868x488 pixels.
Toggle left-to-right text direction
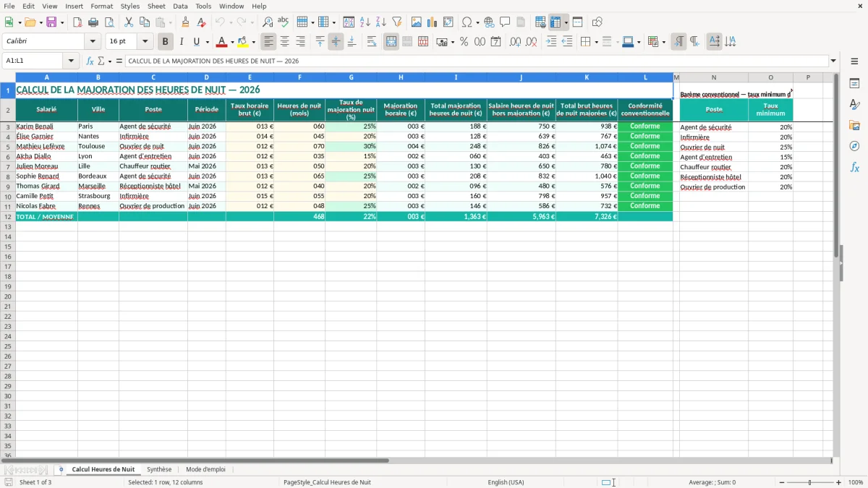point(678,42)
